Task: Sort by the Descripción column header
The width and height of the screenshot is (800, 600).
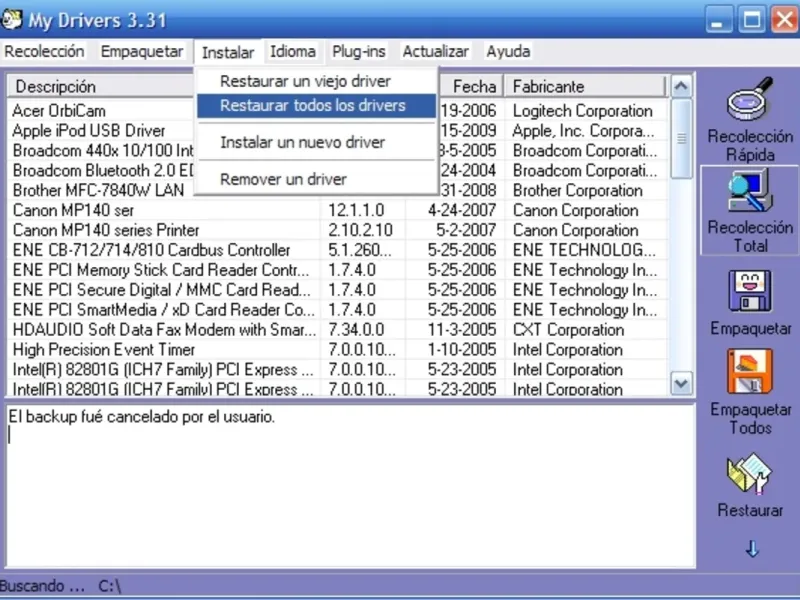Action: 102,87
